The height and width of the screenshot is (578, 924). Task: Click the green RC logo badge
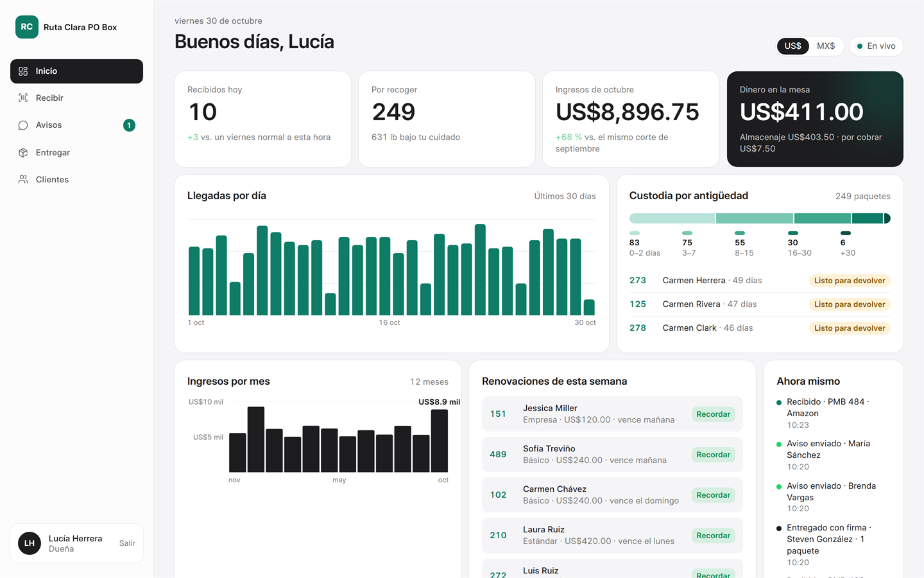[27, 27]
